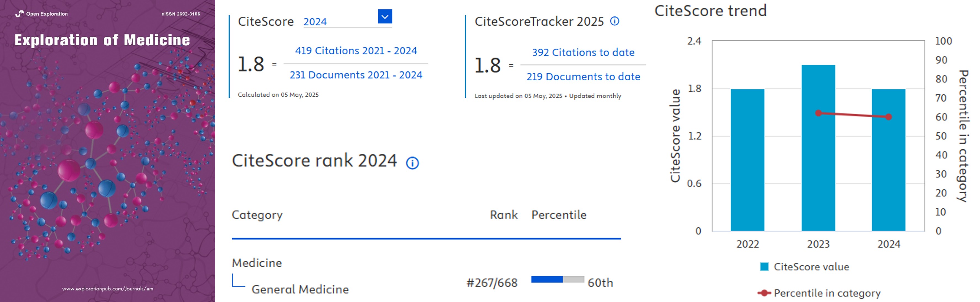Open 392 Citations to date link
This screenshot has width=980, height=302.
tap(583, 52)
